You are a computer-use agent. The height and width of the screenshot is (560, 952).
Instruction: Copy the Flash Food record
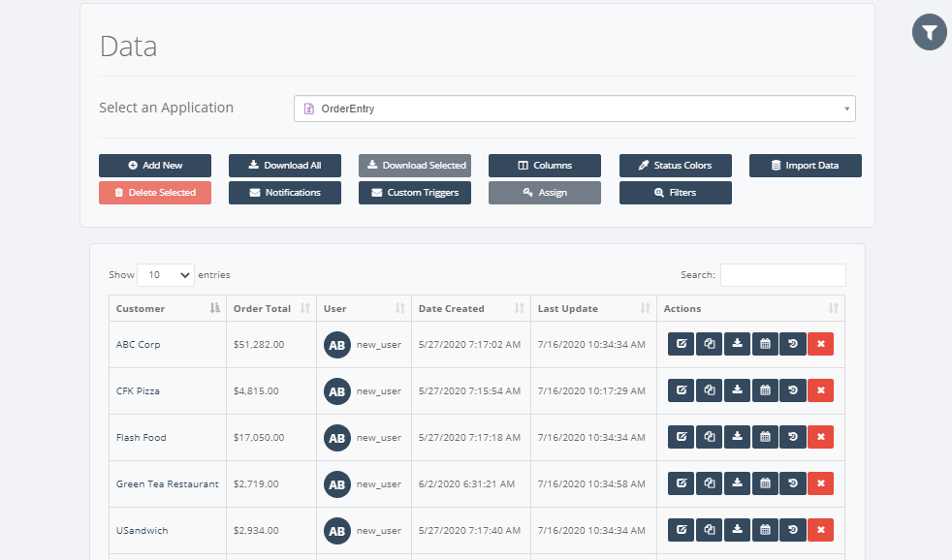(x=709, y=437)
